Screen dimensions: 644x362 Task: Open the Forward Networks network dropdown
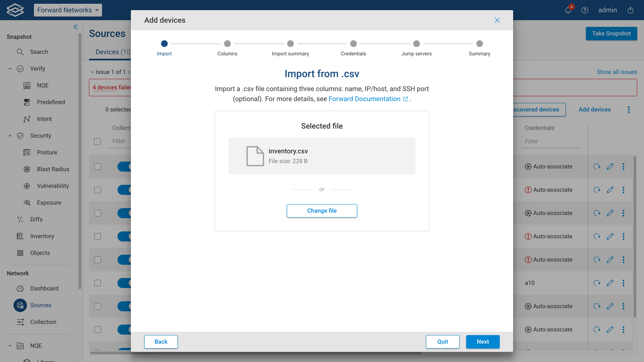[68, 10]
